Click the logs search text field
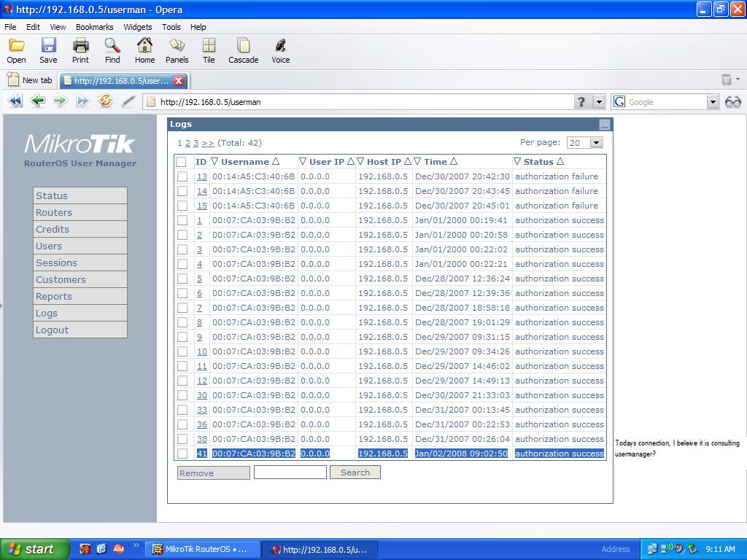The height and width of the screenshot is (560, 747). tap(290, 472)
